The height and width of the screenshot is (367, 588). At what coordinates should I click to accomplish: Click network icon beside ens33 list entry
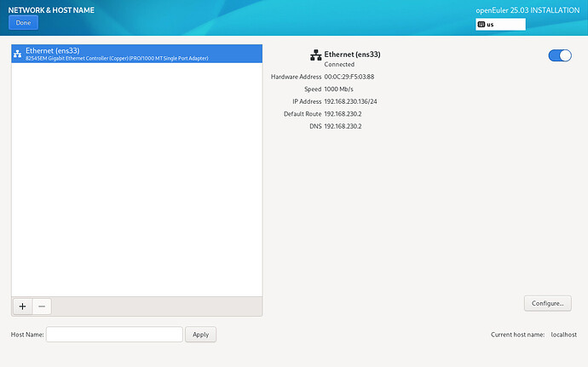click(18, 54)
